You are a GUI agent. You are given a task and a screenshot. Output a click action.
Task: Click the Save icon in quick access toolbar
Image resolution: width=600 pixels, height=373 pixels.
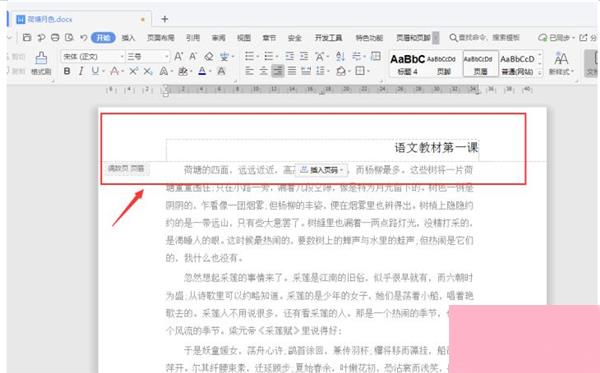click(x=27, y=37)
